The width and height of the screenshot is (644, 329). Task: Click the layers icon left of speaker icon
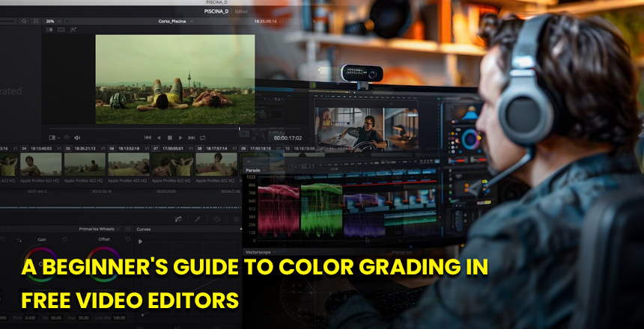pos(67,138)
